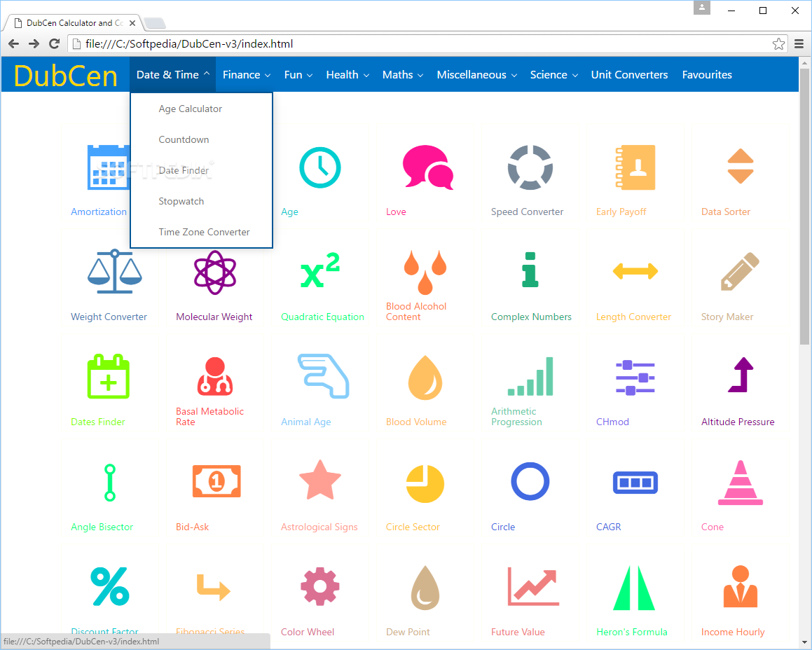Screen dimensions: 812x650
Task: Open the Angle Bisector icon
Action: click(109, 483)
